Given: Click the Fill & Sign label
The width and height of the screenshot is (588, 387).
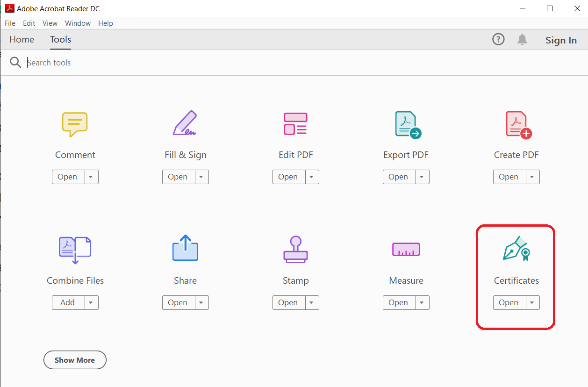Looking at the screenshot, I should (186, 155).
